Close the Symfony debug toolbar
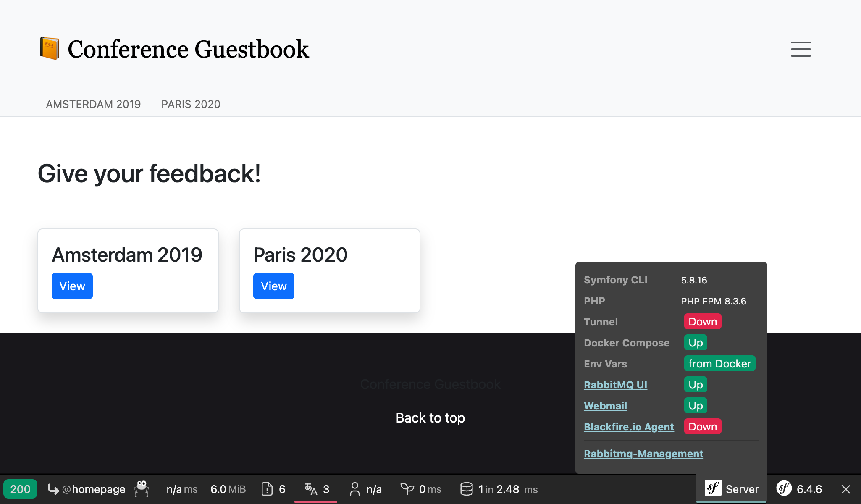861x504 pixels. pos(846,489)
